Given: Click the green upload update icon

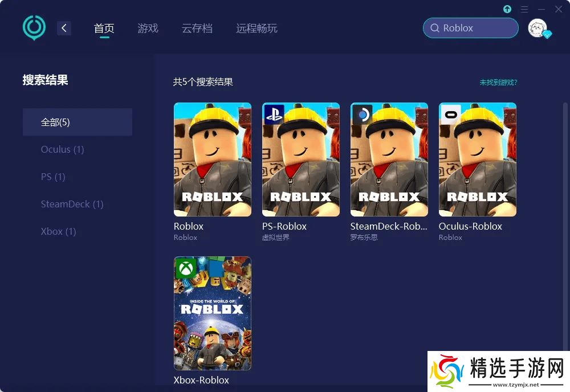Looking at the screenshot, I should click(507, 9).
